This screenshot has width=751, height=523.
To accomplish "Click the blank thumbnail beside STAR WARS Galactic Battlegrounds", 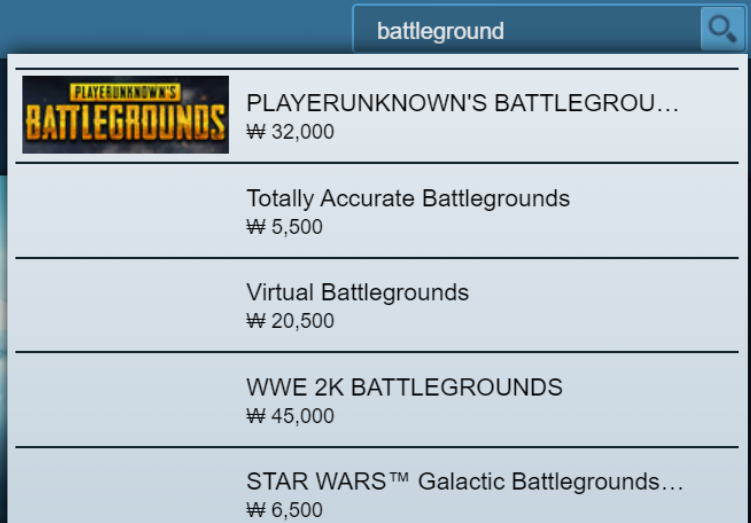I will [x=125, y=489].
